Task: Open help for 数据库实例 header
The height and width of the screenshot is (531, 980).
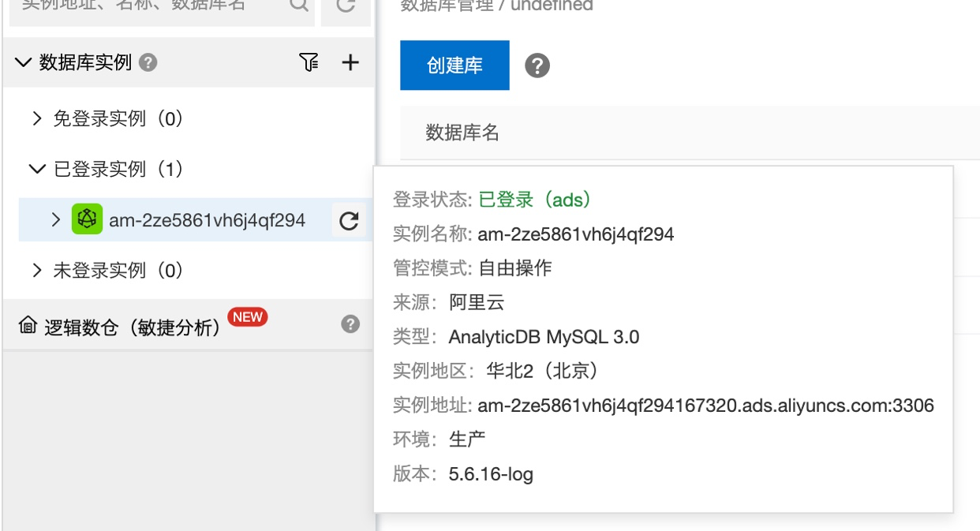Action: [x=148, y=62]
